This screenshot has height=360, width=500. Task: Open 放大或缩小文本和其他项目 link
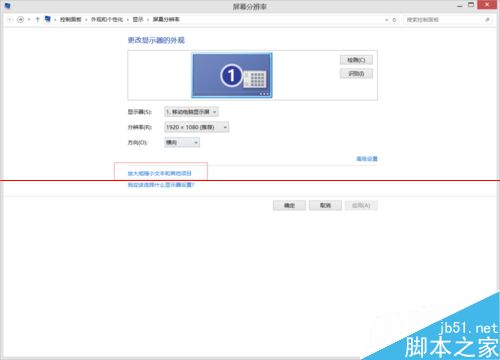pos(160,173)
